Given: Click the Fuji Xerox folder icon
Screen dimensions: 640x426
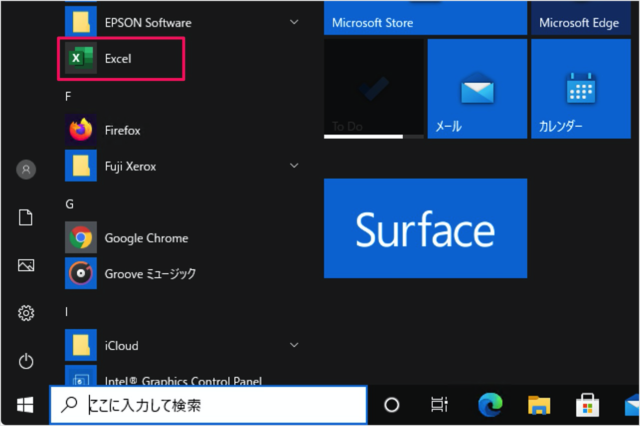Looking at the screenshot, I should pos(81,166).
